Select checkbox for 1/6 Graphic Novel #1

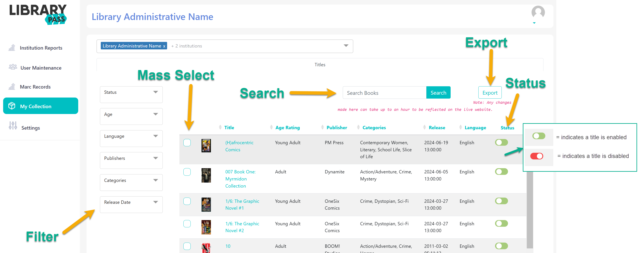[187, 201]
